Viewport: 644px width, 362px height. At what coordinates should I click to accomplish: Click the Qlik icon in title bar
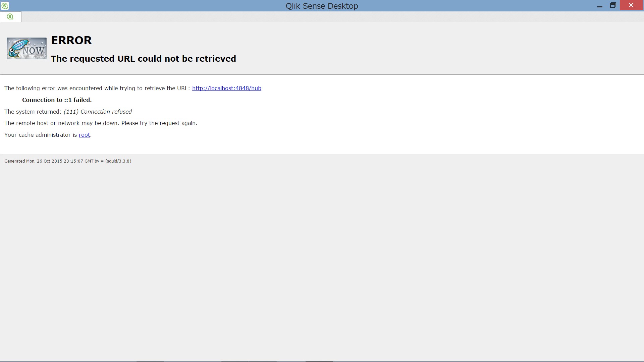tap(5, 6)
